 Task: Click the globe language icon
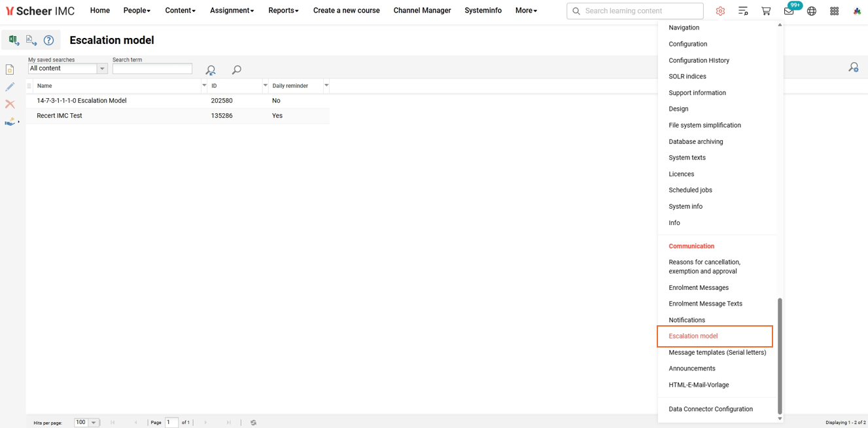pos(812,10)
